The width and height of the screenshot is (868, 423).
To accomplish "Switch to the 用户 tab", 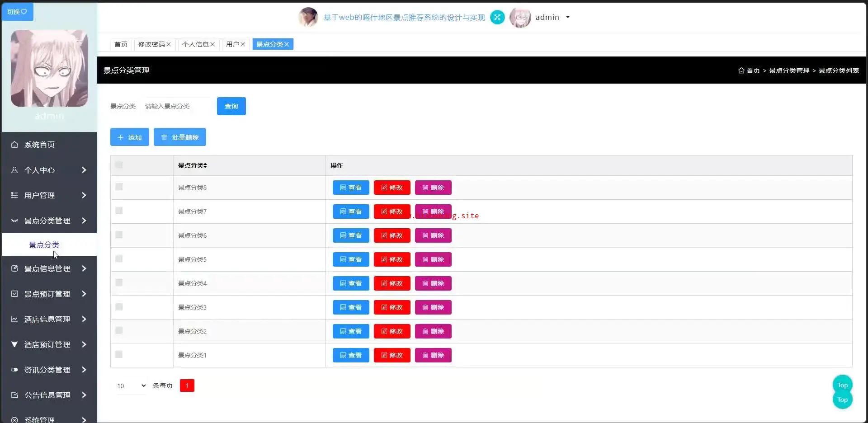I will [x=232, y=44].
